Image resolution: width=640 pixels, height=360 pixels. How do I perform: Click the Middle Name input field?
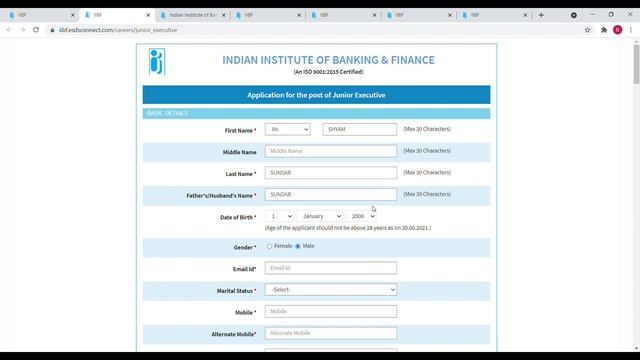click(x=331, y=151)
